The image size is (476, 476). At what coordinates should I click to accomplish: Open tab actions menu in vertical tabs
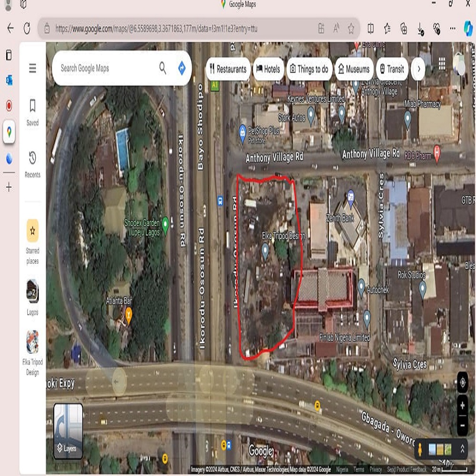point(9,55)
